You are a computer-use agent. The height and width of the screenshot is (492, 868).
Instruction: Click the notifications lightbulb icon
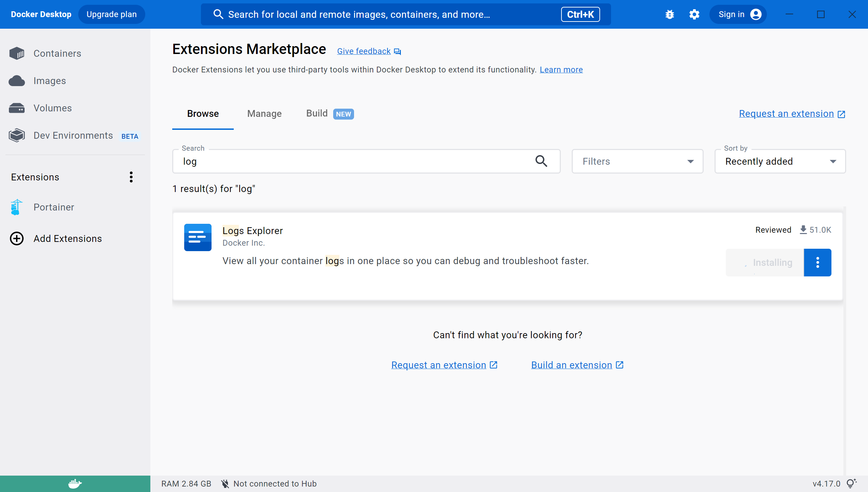[851, 483]
